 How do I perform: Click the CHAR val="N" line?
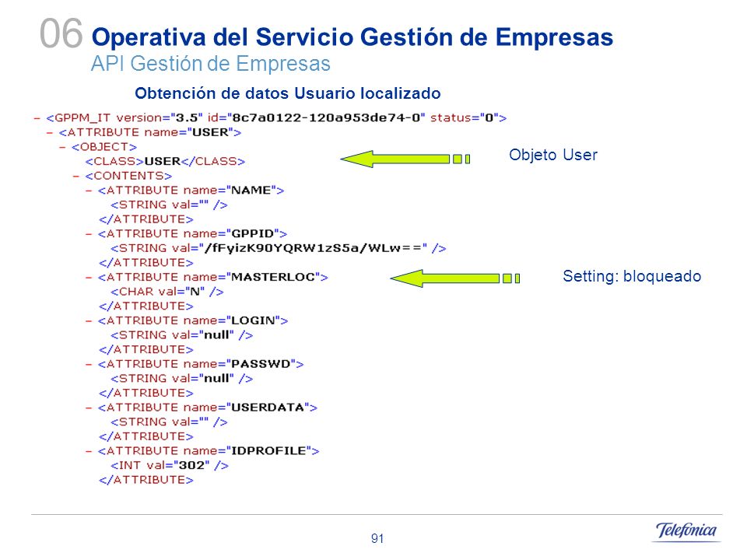click(167, 292)
